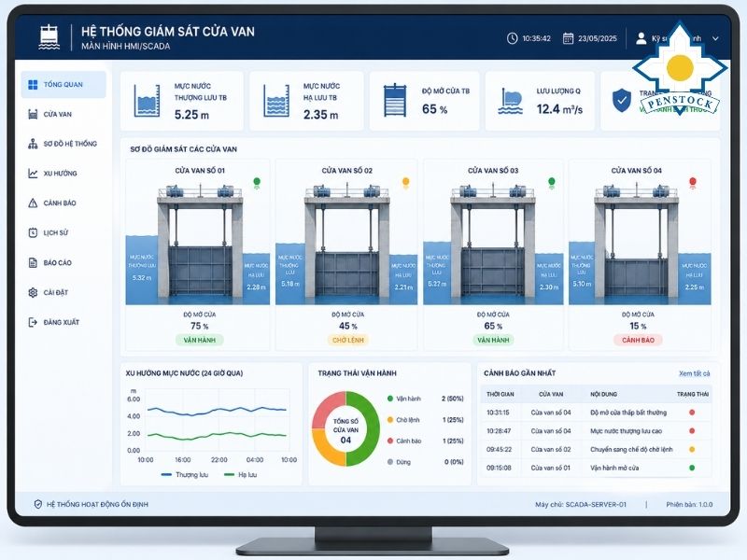Click the user profile avatar icon
Screen dimensions: 747x560
(641, 38)
